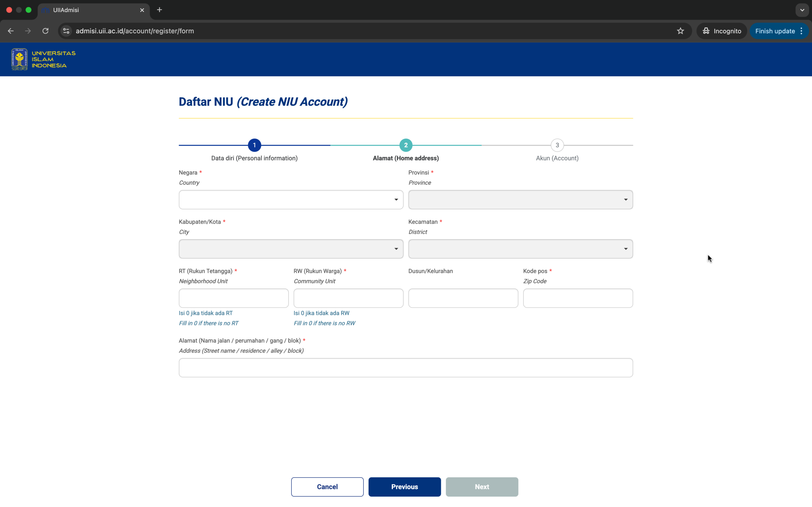This screenshot has width=812, height=507.
Task: Bookmark this page with the star icon
Action: tap(680, 31)
